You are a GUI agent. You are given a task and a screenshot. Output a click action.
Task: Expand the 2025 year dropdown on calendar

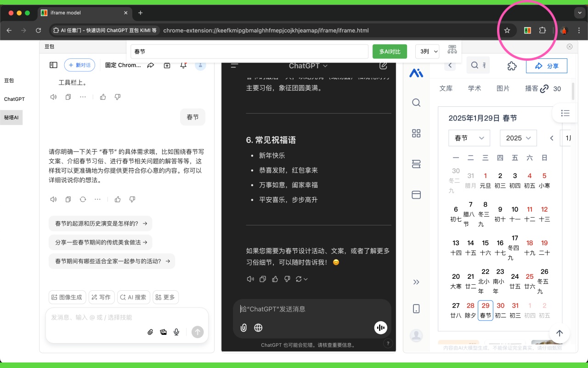[518, 138]
